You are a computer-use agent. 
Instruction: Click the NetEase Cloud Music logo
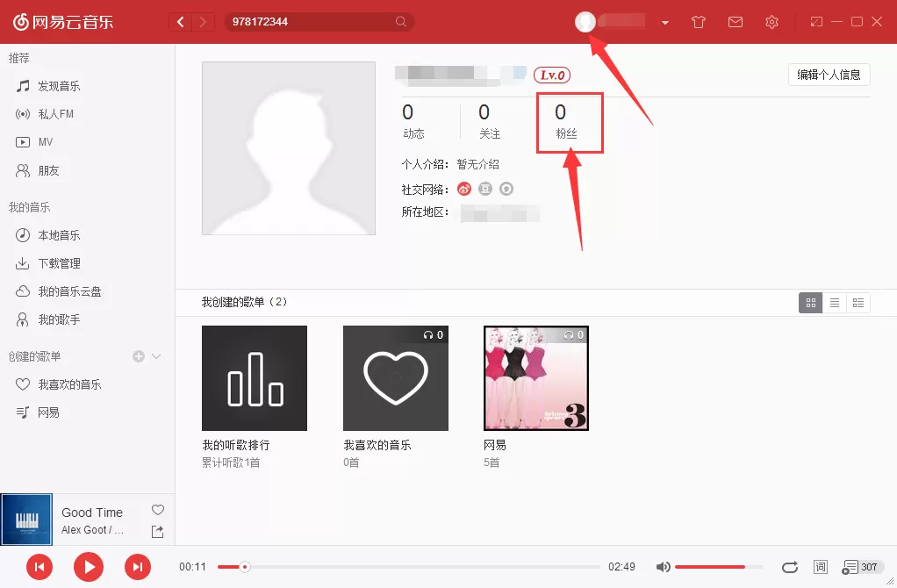[x=63, y=22]
